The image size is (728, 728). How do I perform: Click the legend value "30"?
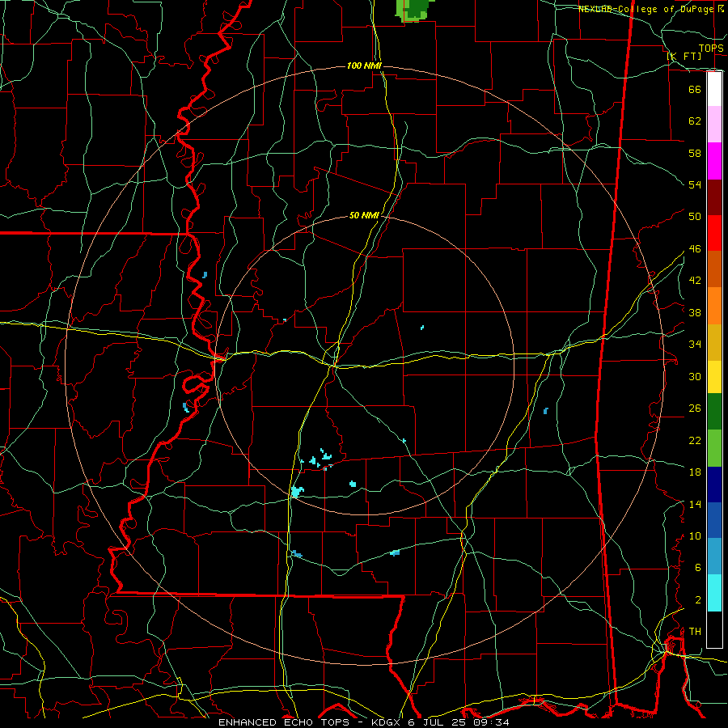pos(695,376)
